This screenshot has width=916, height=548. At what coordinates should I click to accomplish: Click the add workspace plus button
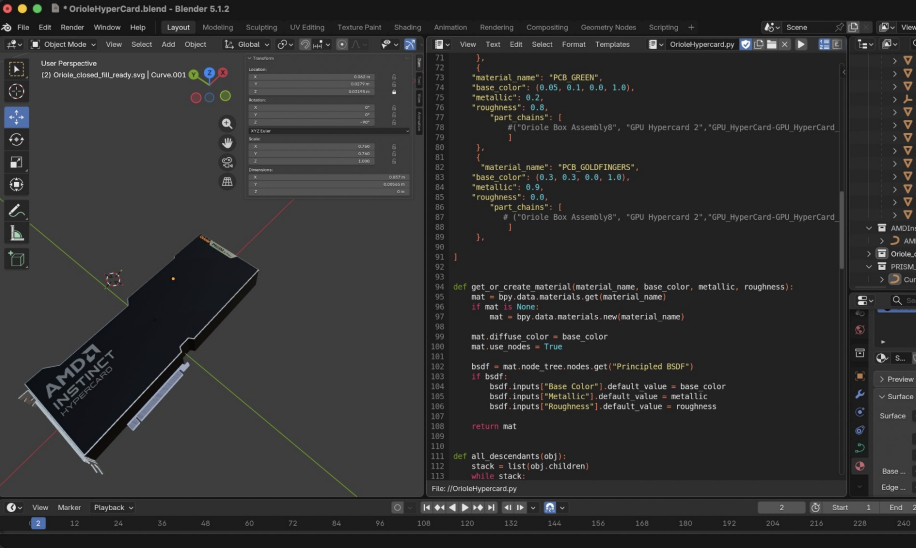[x=691, y=27]
